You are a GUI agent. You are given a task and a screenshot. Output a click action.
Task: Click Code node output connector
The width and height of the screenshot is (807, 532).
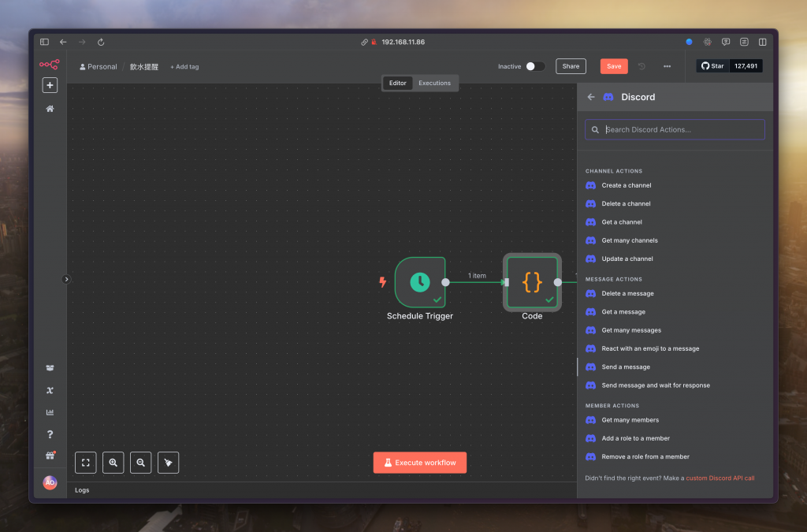(558, 282)
